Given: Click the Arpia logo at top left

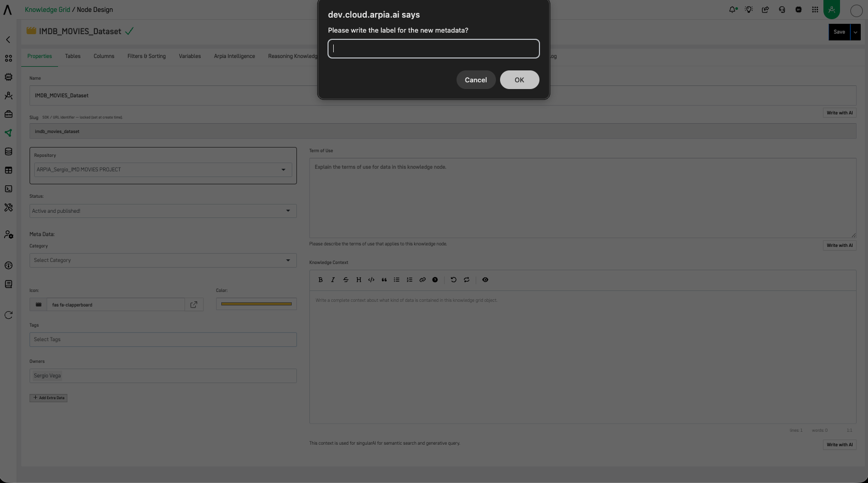Looking at the screenshot, I should [8, 9].
